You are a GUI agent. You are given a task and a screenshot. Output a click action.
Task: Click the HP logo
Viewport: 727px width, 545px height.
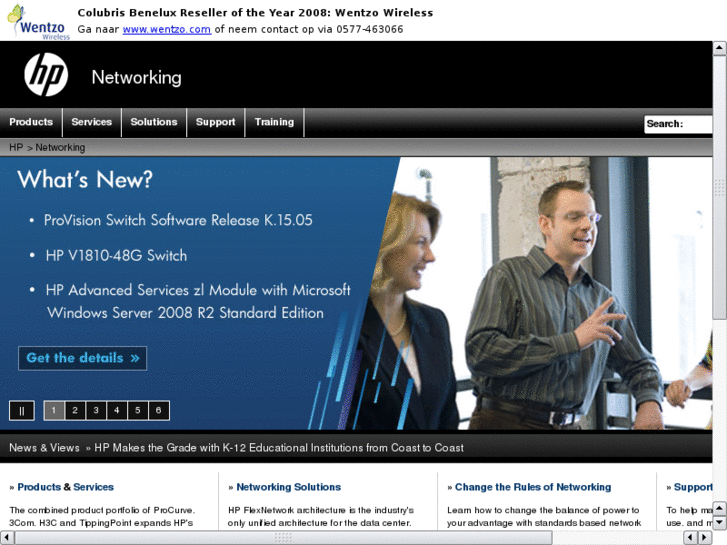(46, 75)
